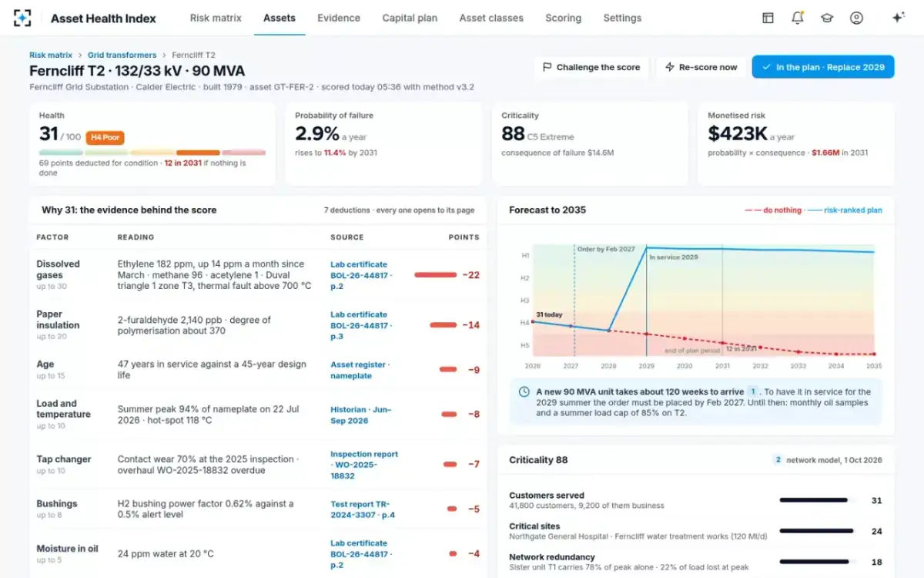This screenshot has height=578, width=924.
Task: Click the clock icon in lead-time note
Action: point(524,391)
